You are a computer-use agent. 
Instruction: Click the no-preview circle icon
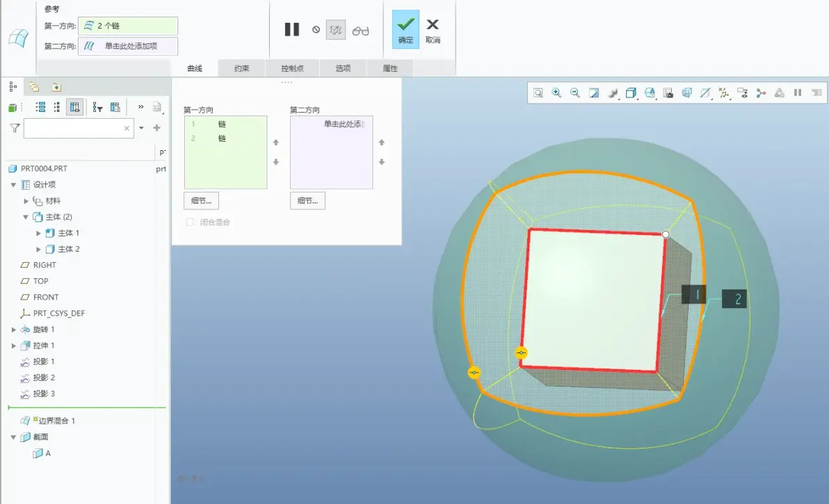pos(316,30)
